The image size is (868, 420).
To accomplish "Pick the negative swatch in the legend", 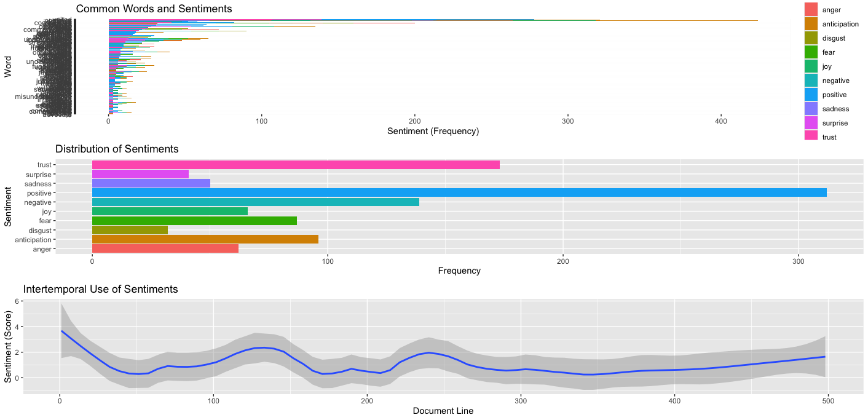I will click(x=811, y=81).
